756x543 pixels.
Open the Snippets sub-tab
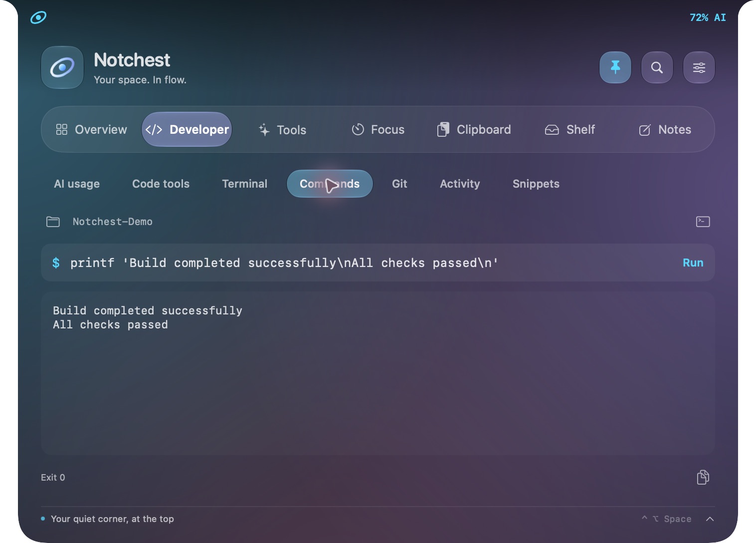pyautogui.click(x=536, y=184)
